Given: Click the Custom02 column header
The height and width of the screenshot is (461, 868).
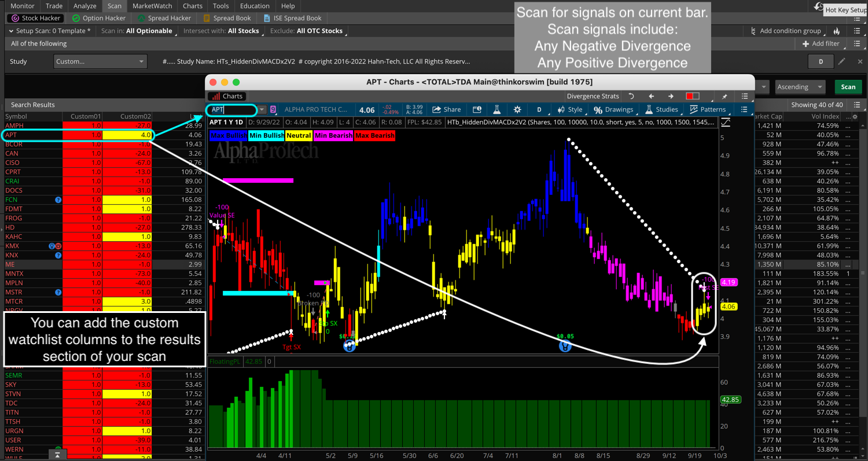Looking at the screenshot, I should tap(135, 116).
